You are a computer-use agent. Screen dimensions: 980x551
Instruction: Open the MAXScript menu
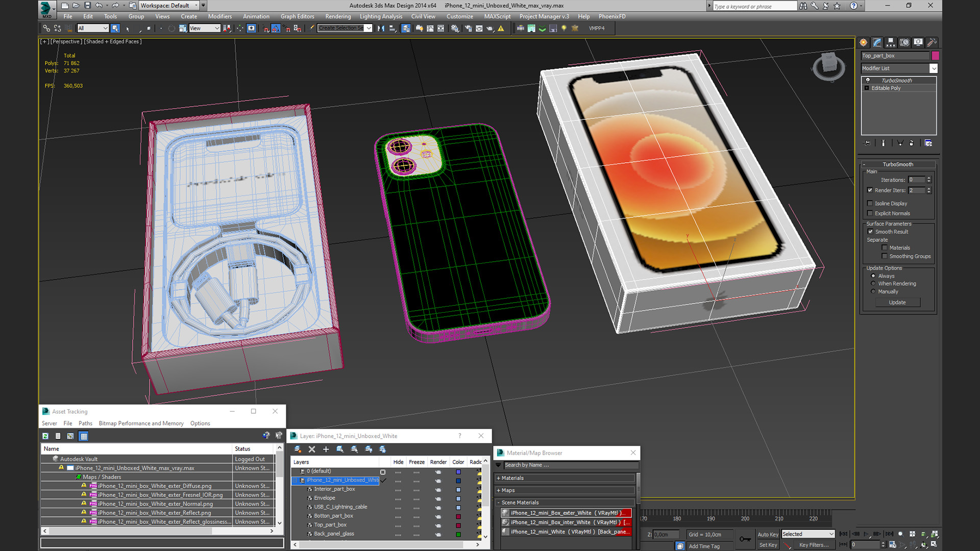pyautogui.click(x=497, y=16)
